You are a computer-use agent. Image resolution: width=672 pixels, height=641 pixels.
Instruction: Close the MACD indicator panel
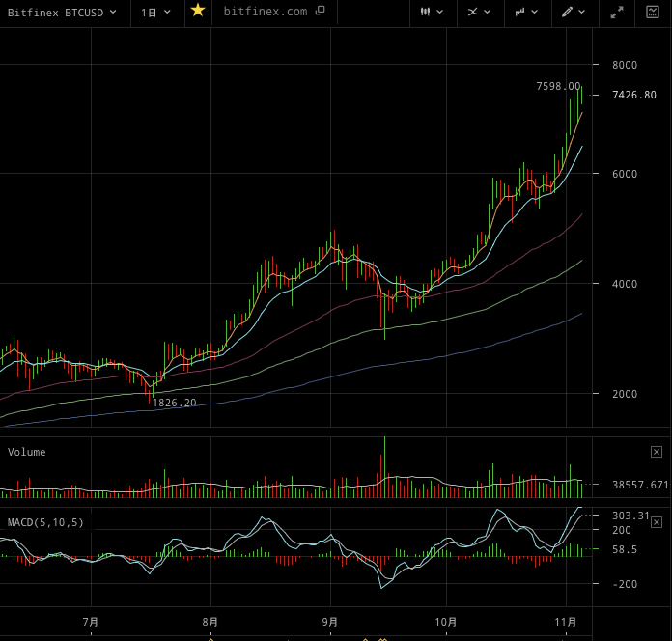coord(657,522)
